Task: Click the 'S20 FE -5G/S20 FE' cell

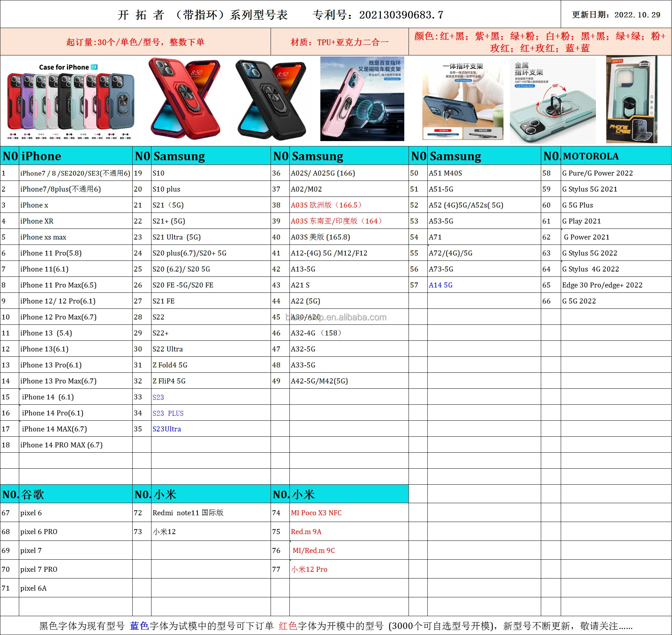Action: [x=211, y=285]
